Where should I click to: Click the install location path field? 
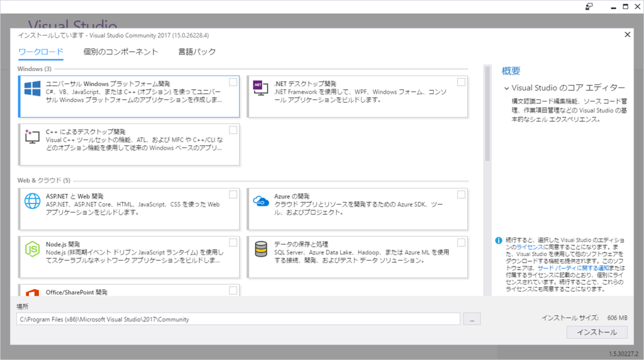click(x=238, y=319)
